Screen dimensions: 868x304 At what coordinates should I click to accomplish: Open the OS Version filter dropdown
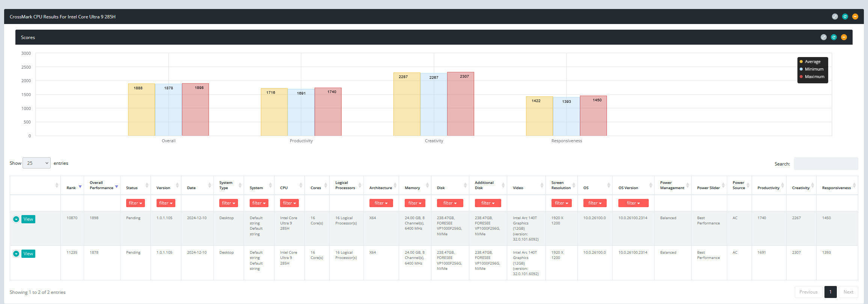[x=633, y=203]
